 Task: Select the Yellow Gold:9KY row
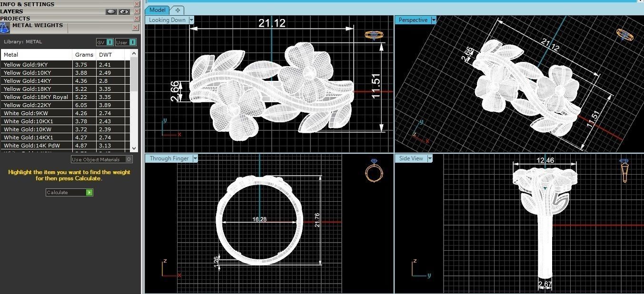65,65
